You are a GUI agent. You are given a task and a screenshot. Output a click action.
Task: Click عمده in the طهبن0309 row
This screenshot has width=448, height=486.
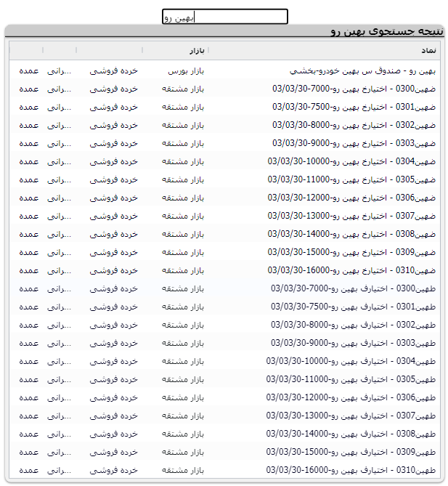(28, 452)
